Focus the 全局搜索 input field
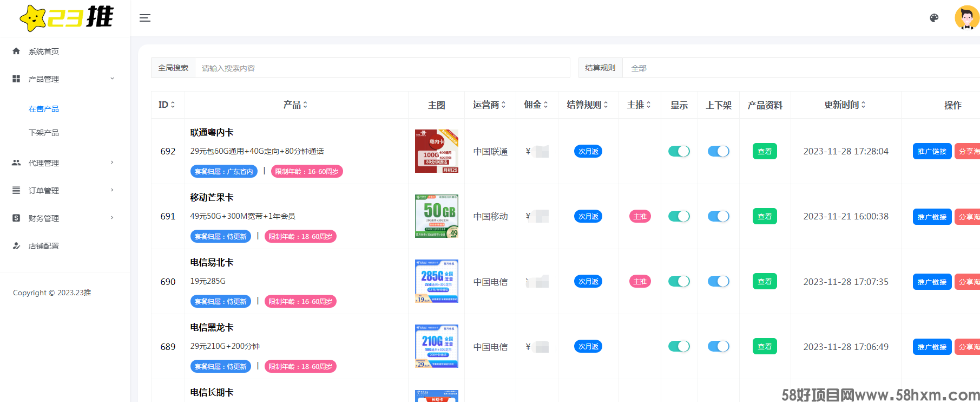This screenshot has height=402, width=980. [382, 68]
